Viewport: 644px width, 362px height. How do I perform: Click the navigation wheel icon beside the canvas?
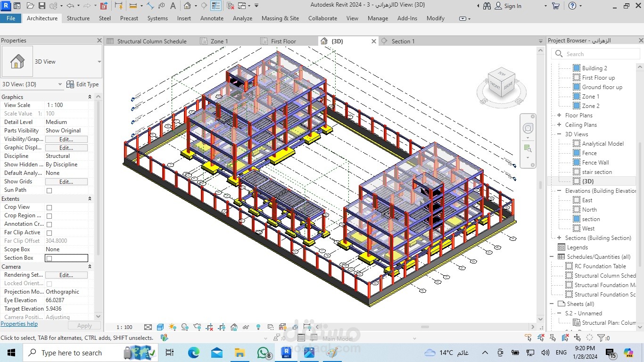(528, 128)
